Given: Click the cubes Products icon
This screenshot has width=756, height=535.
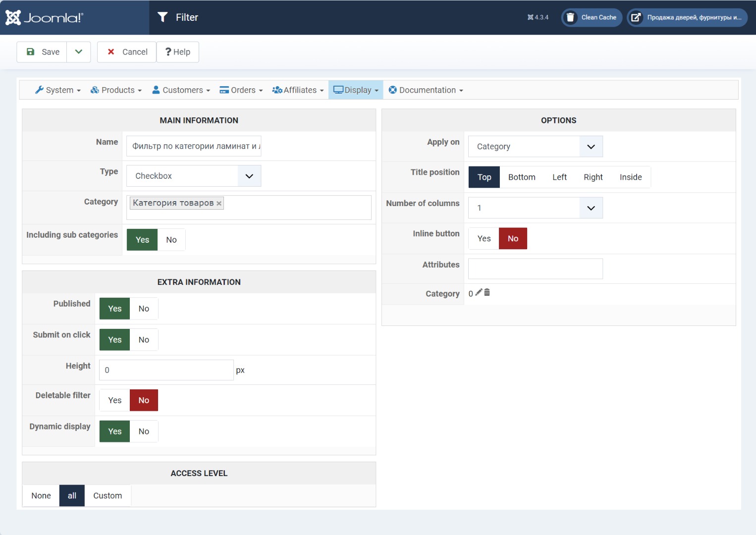Looking at the screenshot, I should pos(95,90).
